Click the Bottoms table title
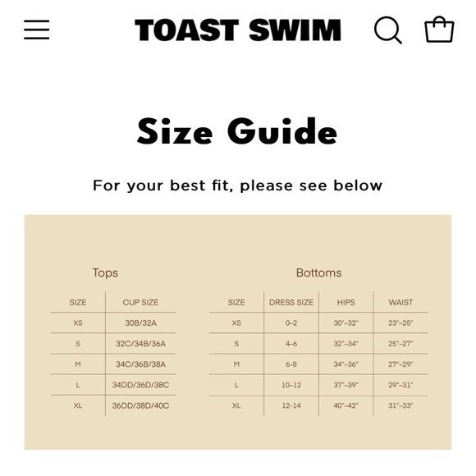 point(318,272)
